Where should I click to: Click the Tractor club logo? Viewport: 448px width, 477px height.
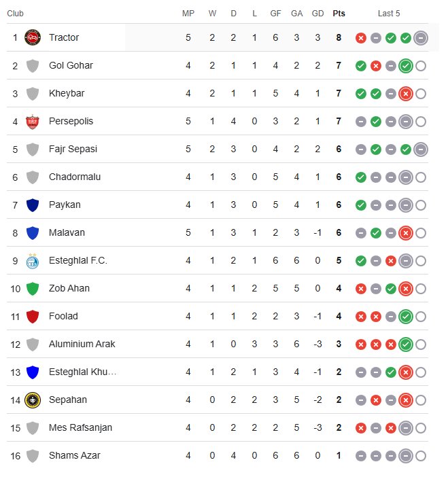32,37
